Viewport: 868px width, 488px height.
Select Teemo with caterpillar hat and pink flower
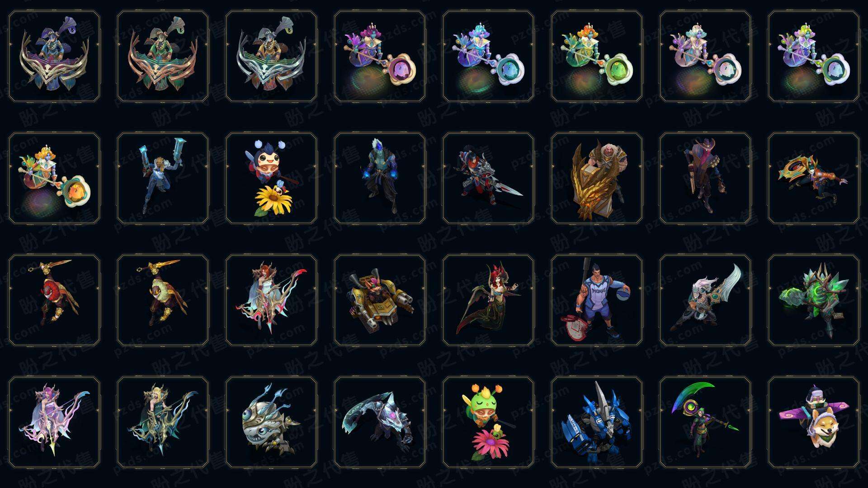pos(488,422)
